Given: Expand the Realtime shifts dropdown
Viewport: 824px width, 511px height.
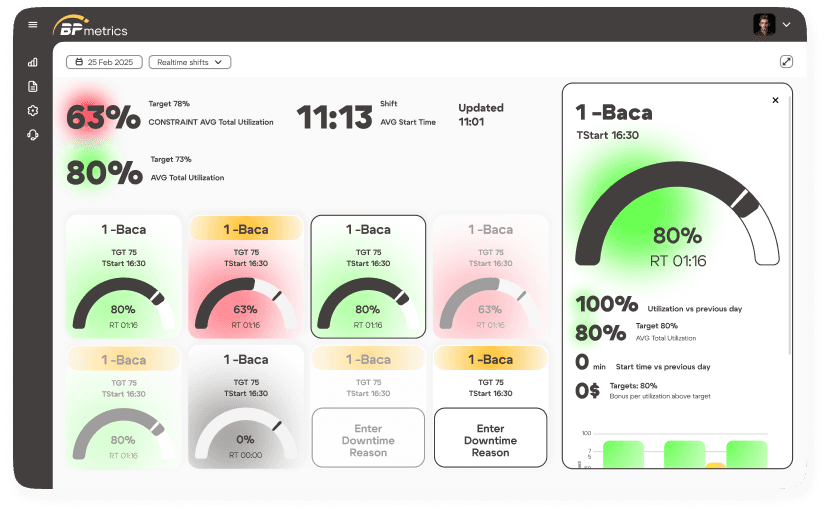Looking at the screenshot, I should coord(190,62).
